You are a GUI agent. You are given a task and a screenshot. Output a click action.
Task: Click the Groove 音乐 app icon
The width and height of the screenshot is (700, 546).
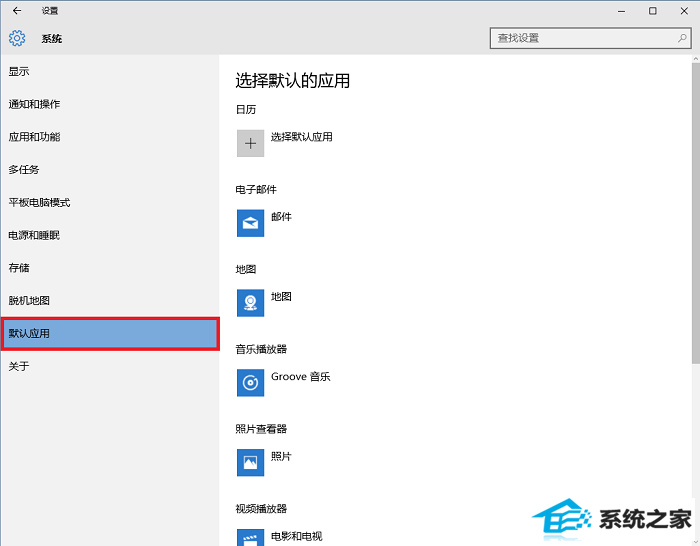pyautogui.click(x=250, y=383)
